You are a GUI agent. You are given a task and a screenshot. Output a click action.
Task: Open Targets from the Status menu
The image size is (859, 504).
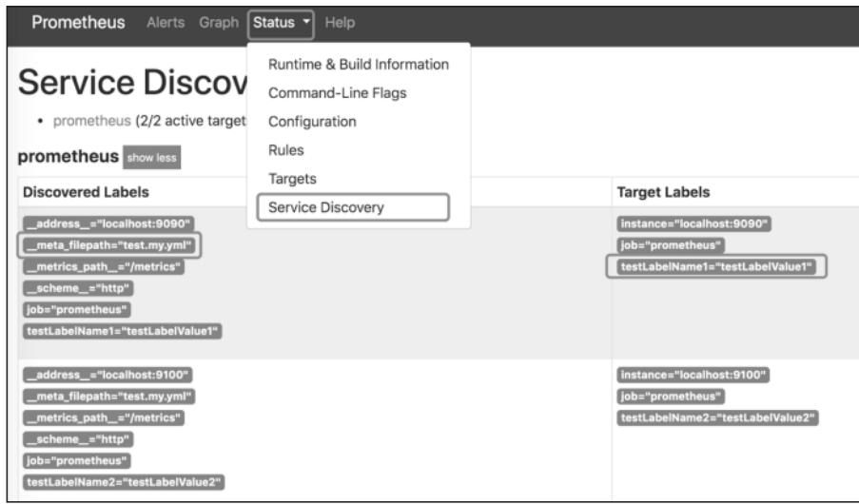292,179
